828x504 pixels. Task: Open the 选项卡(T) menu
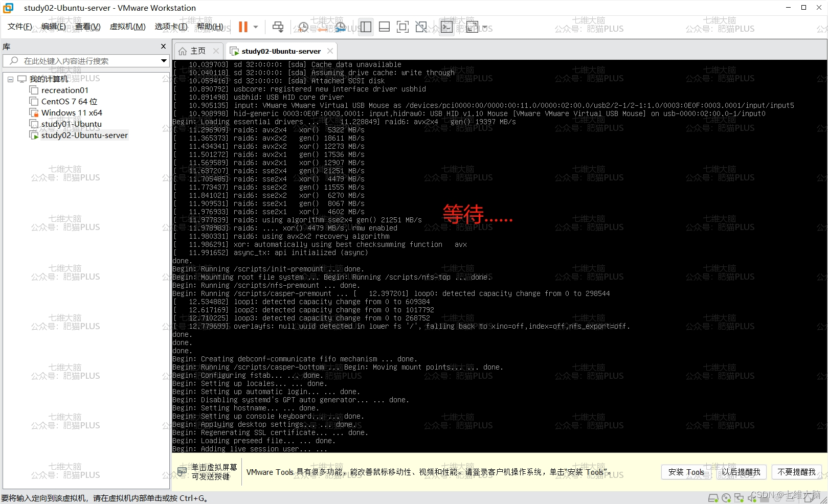[x=171, y=27]
